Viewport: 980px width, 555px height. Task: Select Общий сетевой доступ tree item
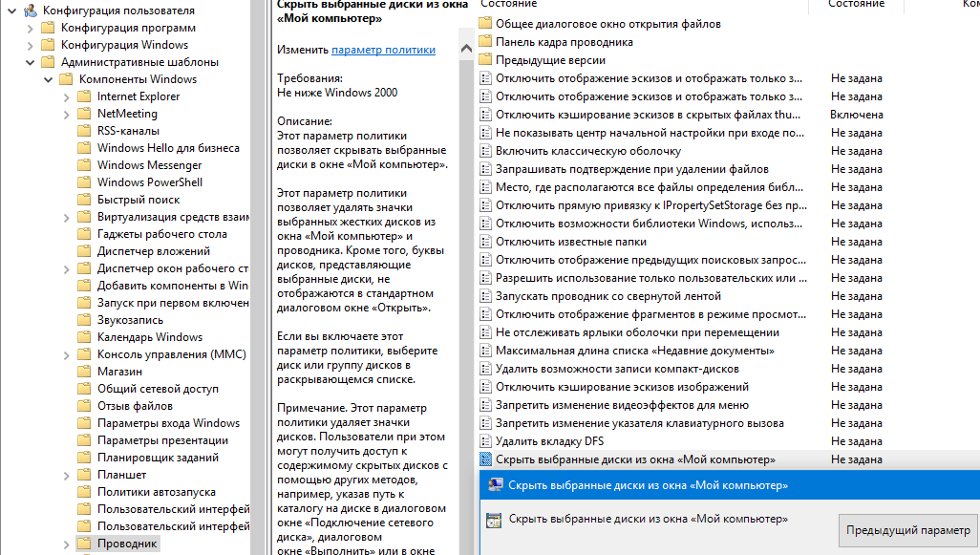158,389
